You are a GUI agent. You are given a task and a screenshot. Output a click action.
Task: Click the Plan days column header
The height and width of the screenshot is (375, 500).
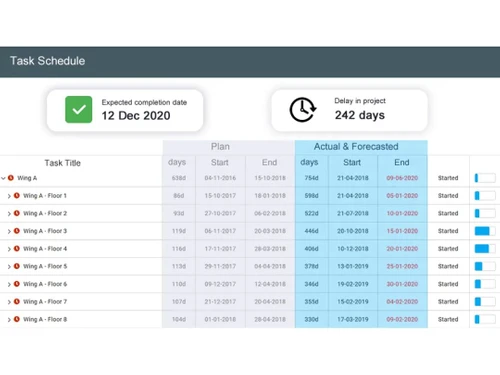(177, 162)
